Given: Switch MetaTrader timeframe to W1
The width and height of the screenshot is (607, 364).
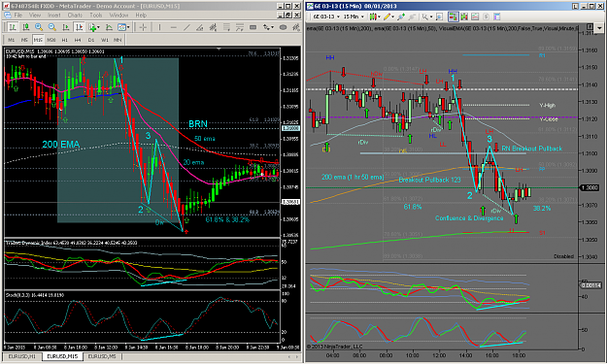Looking at the screenshot, I should point(105,40).
